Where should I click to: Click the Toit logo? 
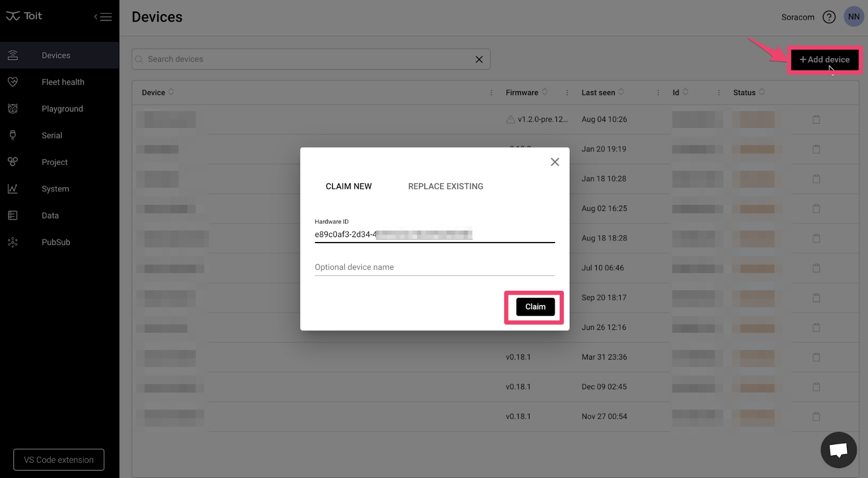pyautogui.click(x=24, y=16)
